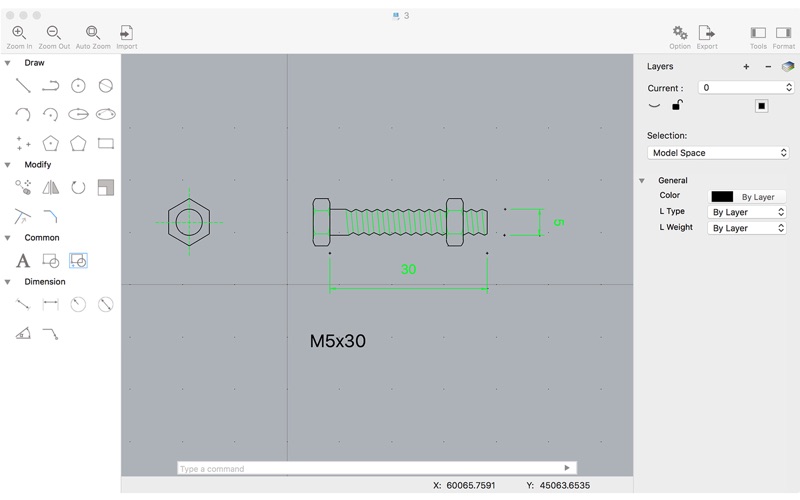Toggle the Tools sidebar panel
This screenshot has height=500, width=800.
pos(758,37)
